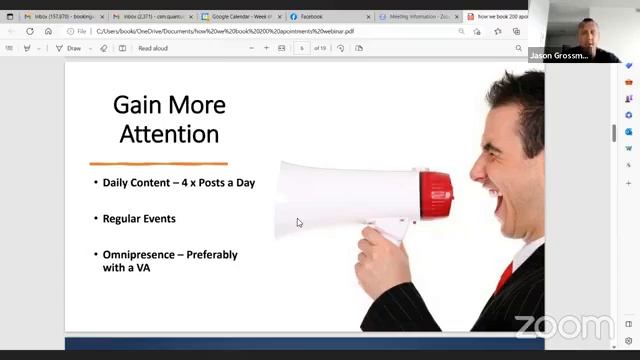Toggle the page view layout

point(122,48)
